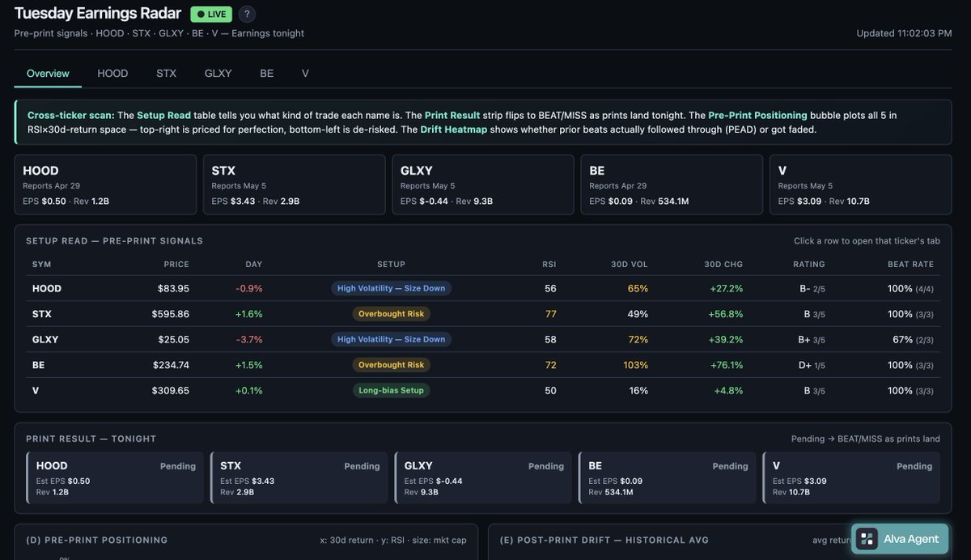Click the SYM column header
971x560 pixels.
tap(41, 264)
